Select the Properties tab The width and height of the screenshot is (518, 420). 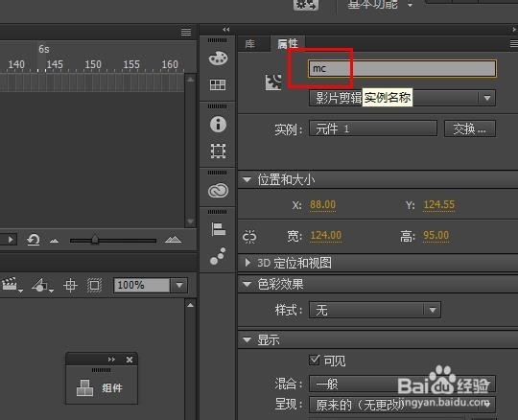pos(288,43)
